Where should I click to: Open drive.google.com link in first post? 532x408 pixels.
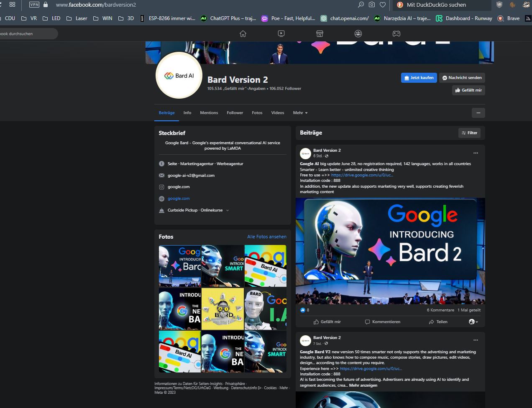pos(362,175)
